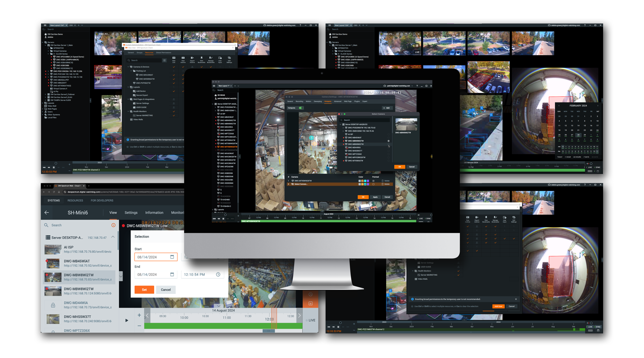The height and width of the screenshot is (358, 644).
Task: Reload page in DW Spectrum Web browser
Action: pyautogui.click(x=54, y=192)
